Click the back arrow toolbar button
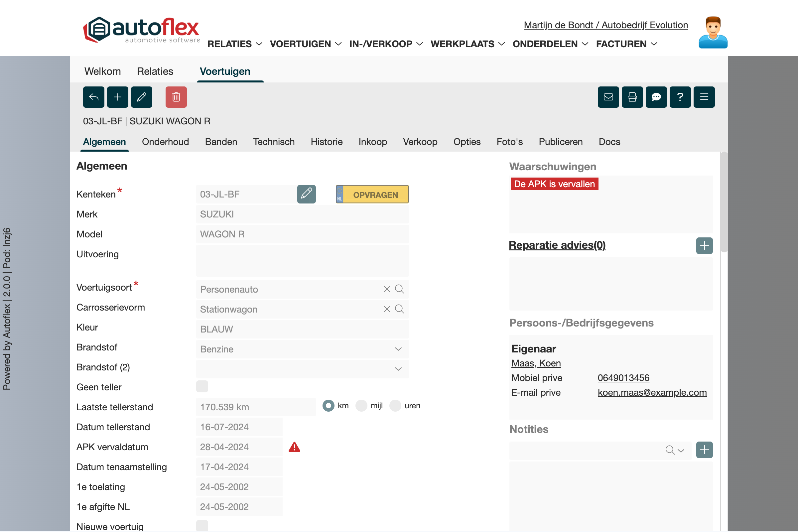798x532 pixels. coord(94,97)
